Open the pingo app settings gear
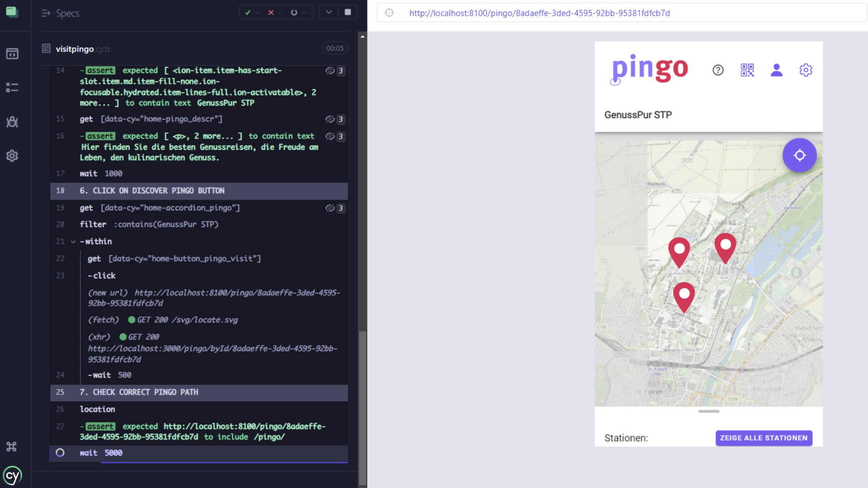The width and height of the screenshot is (868, 488). (x=806, y=70)
